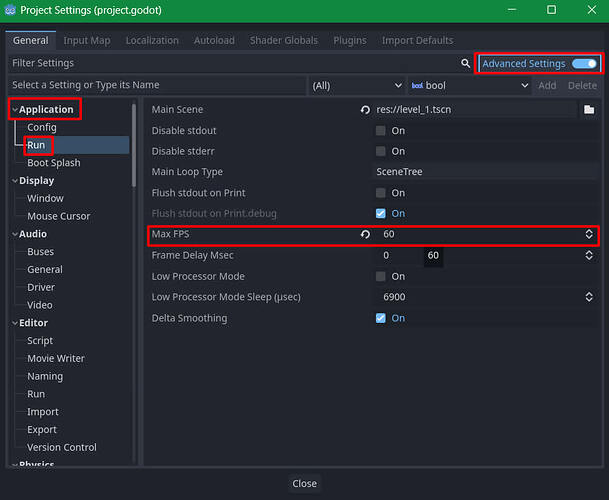Image resolution: width=609 pixels, height=500 pixels.
Task: Reset Main Scene using its revert arrow icon
Action: point(366,109)
